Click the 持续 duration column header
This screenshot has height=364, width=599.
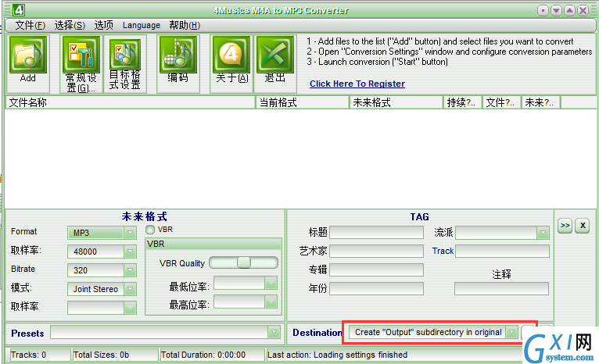pos(463,102)
